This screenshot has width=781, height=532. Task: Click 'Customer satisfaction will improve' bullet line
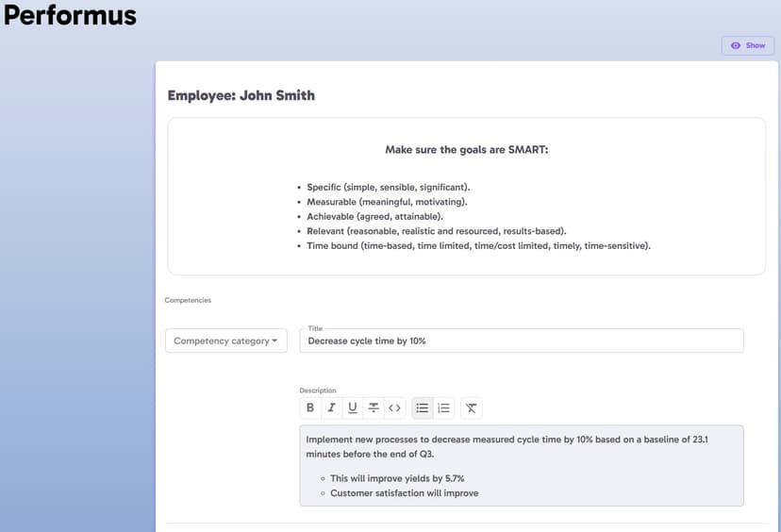click(404, 493)
